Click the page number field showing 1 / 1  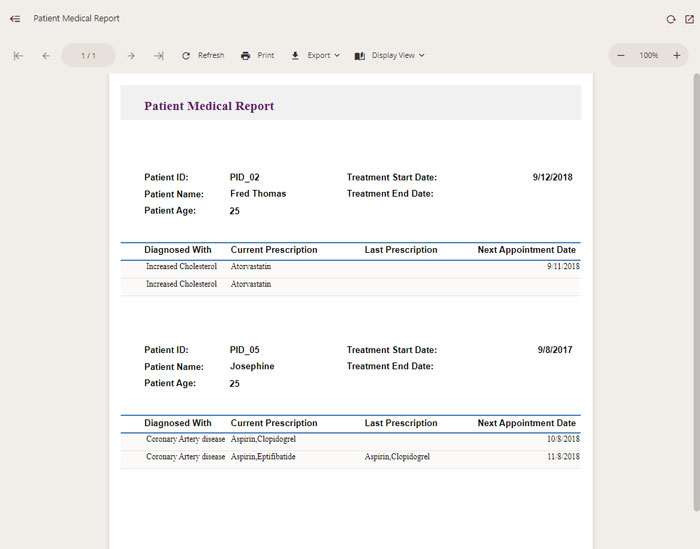[x=89, y=56]
